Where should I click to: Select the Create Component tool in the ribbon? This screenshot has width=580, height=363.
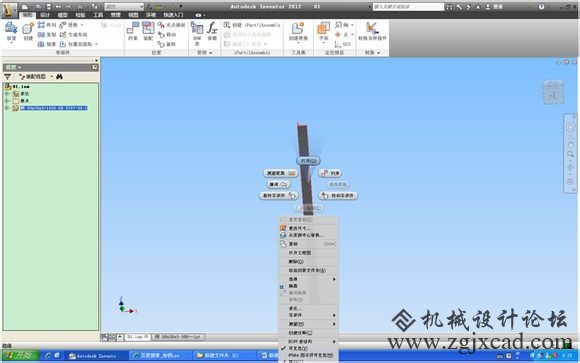click(x=28, y=32)
